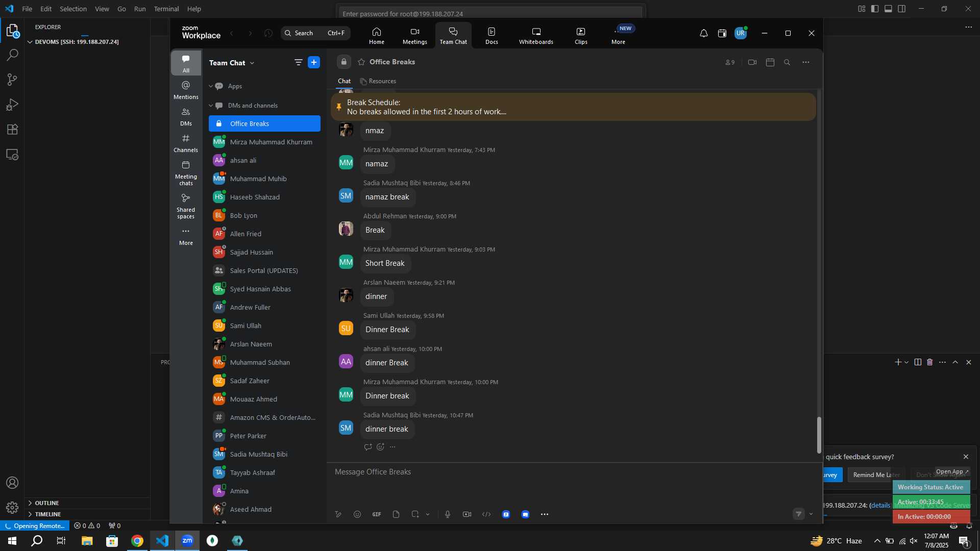Image resolution: width=980 pixels, height=551 pixels.
Task: Open Amazon CMS & OrderAuto channel
Action: 264,417
